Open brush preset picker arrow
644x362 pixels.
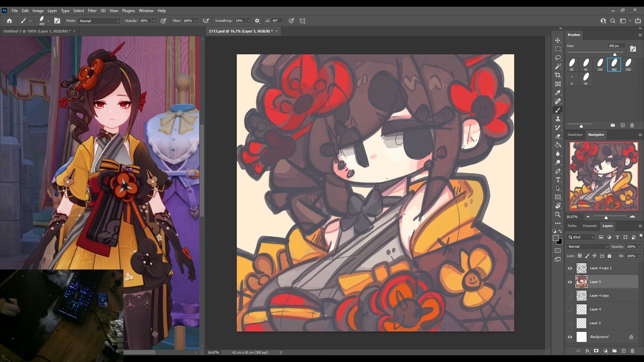49,21
